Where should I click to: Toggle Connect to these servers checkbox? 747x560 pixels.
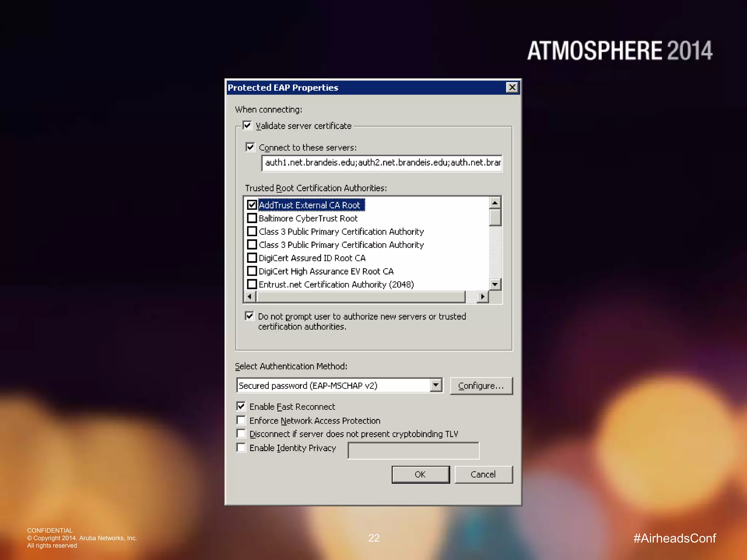(250, 147)
